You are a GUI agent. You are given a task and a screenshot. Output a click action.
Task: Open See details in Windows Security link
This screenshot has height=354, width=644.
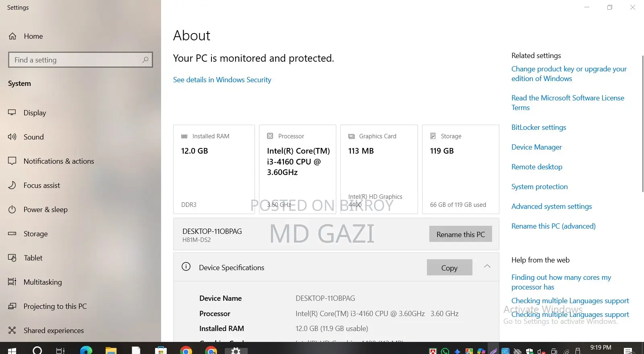222,80
